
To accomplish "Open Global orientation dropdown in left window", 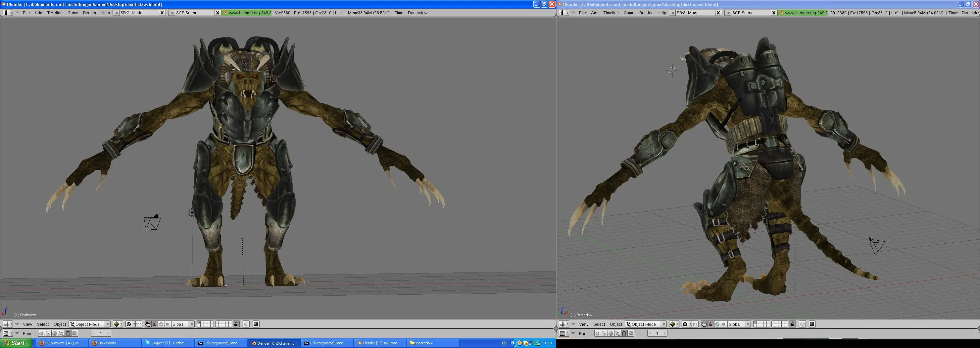I will pos(183,324).
